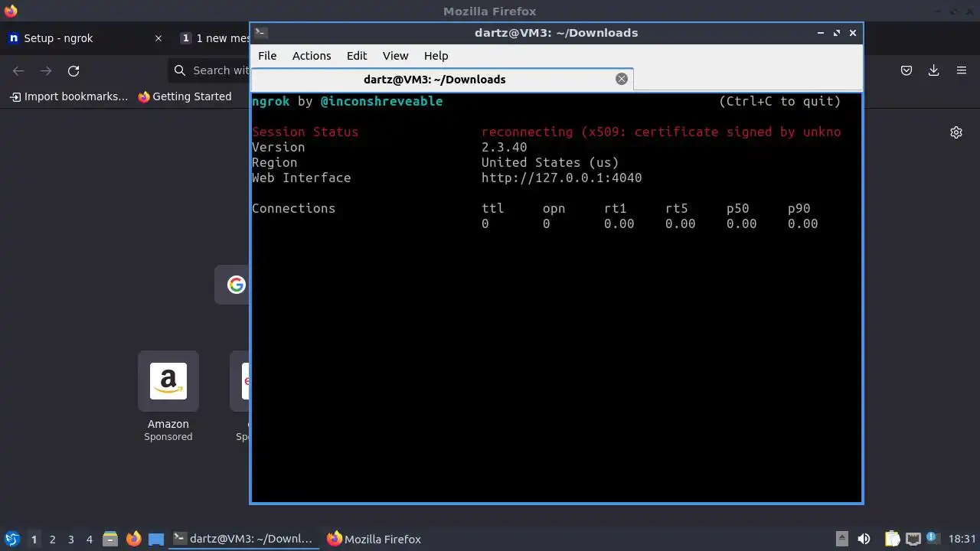980x551 pixels.
Task: Select the Mozilla Firefox taskbar entry
Action: click(374, 539)
